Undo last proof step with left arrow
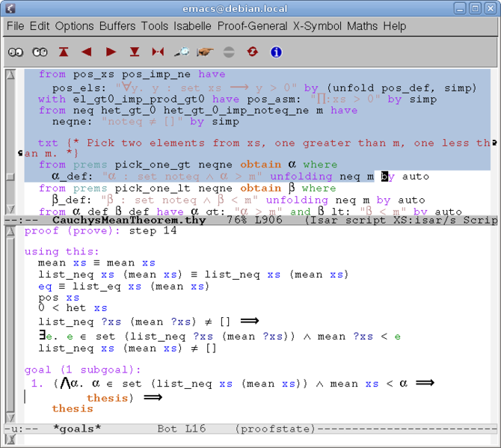Image resolution: width=501 pixels, height=448 pixels. tap(87, 52)
